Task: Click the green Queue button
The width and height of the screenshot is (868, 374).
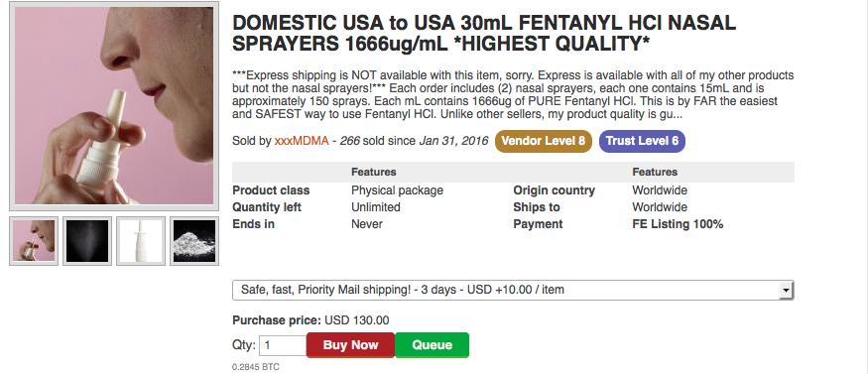Action: click(x=432, y=345)
